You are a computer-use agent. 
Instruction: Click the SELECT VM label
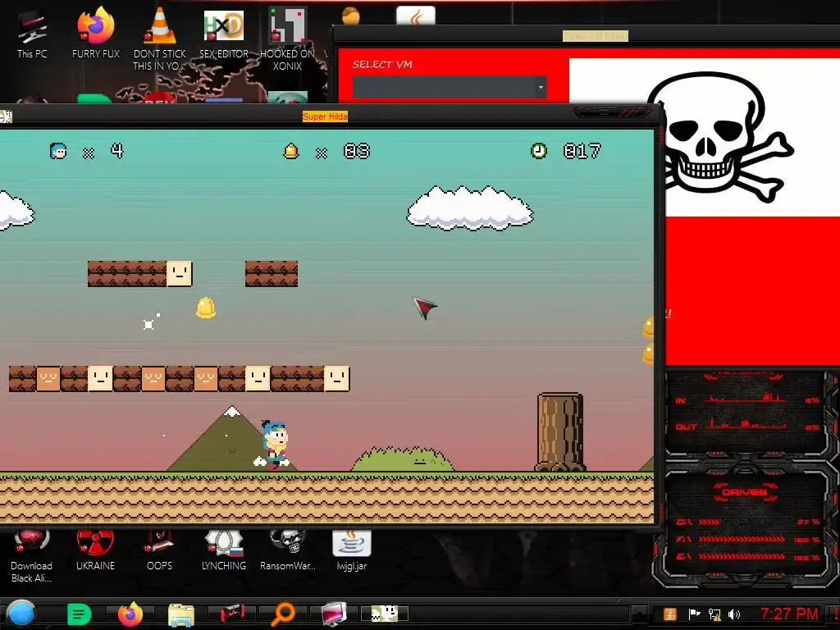pos(382,64)
